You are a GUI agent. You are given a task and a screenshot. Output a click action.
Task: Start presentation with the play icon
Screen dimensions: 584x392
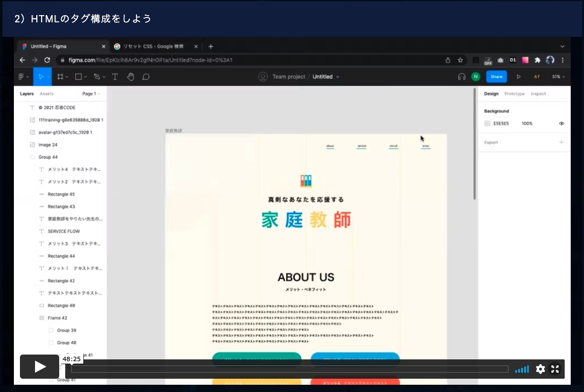pyautogui.click(x=518, y=77)
